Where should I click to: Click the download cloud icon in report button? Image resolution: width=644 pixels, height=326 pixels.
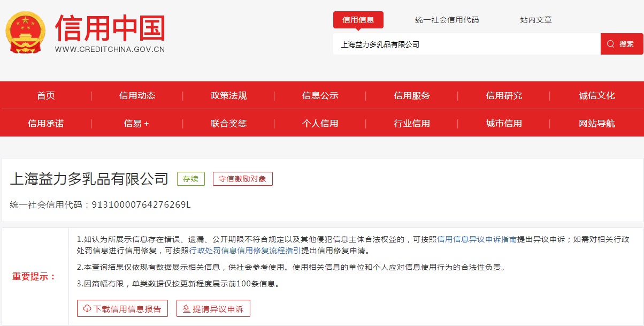coord(87,309)
